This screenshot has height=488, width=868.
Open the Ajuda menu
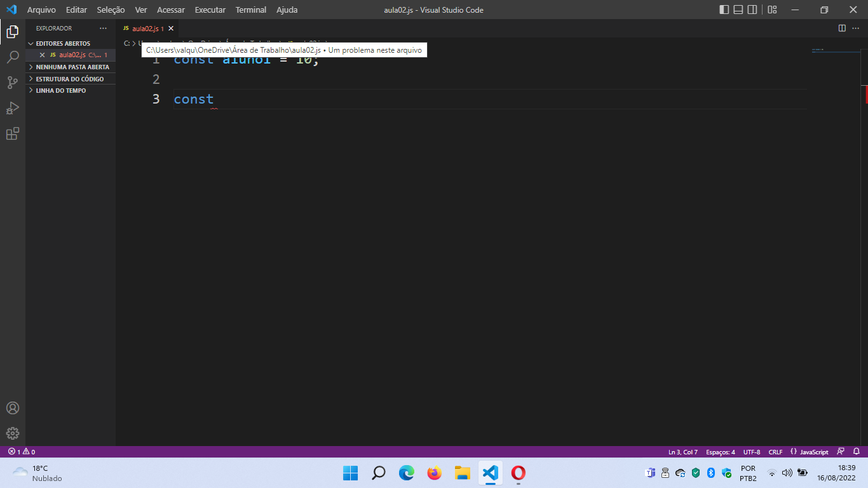click(287, 10)
